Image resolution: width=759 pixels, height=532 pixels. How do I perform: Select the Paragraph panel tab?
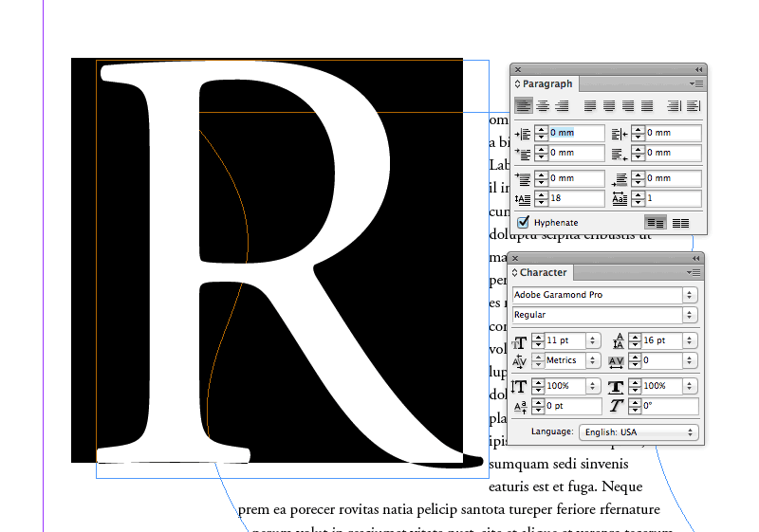(545, 83)
